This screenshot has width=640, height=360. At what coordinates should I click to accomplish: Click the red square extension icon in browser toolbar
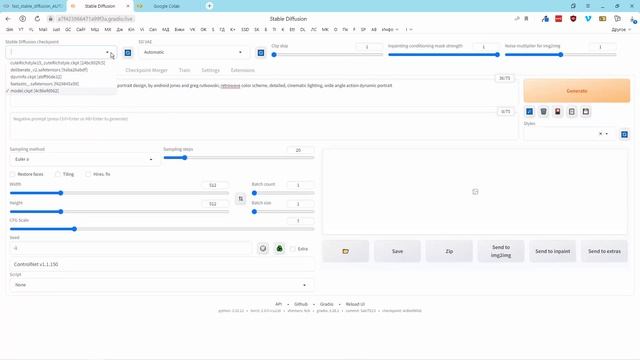pos(559,19)
